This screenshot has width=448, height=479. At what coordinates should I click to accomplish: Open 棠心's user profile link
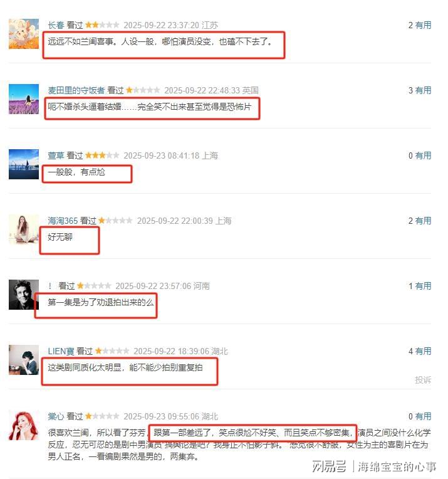(x=56, y=416)
